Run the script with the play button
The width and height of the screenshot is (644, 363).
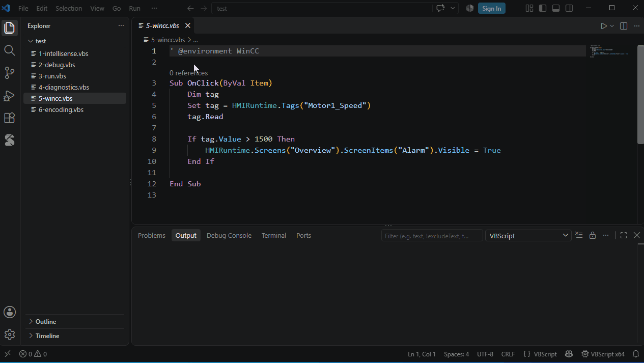[603, 26]
